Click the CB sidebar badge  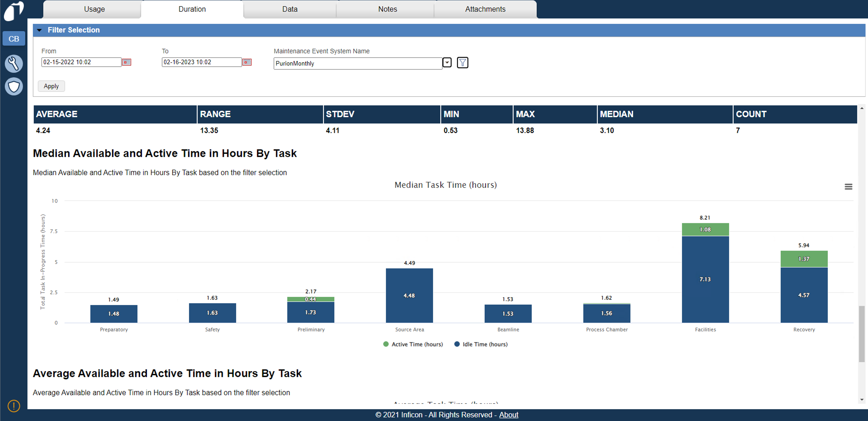(x=14, y=39)
